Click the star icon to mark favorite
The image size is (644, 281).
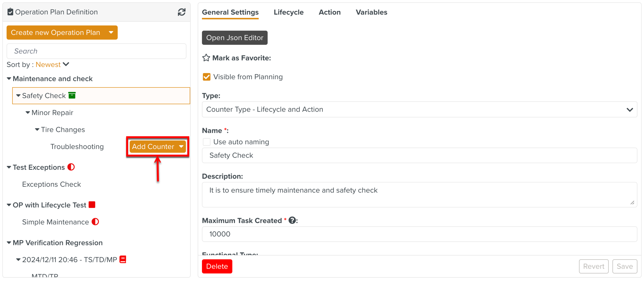tap(206, 58)
